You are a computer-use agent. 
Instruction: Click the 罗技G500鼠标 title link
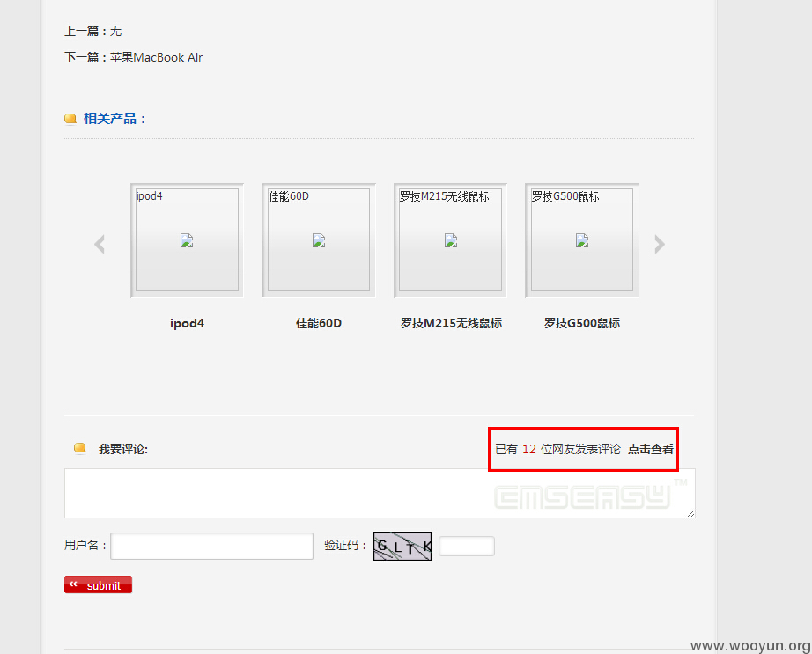coord(582,323)
